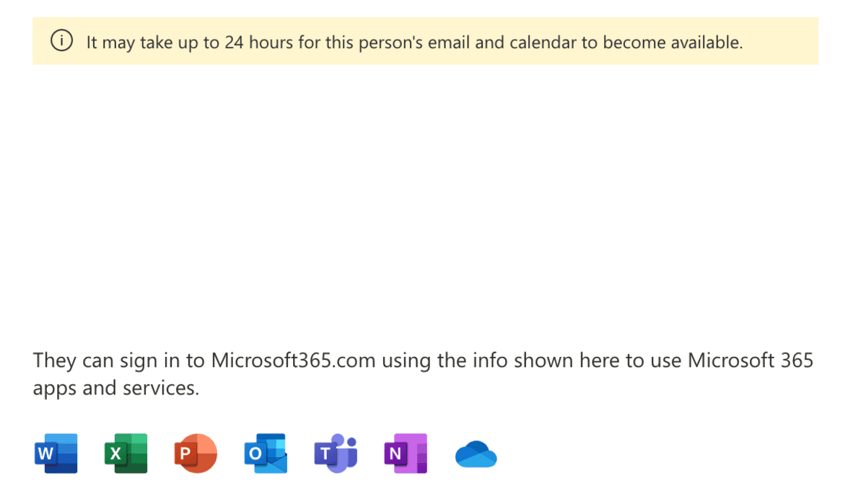Click the 24 hours warning message text
866x504 pixels.
point(415,42)
